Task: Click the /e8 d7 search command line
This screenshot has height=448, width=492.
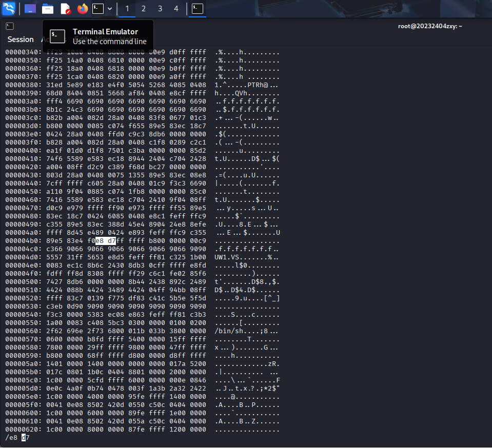Action: click(17, 438)
